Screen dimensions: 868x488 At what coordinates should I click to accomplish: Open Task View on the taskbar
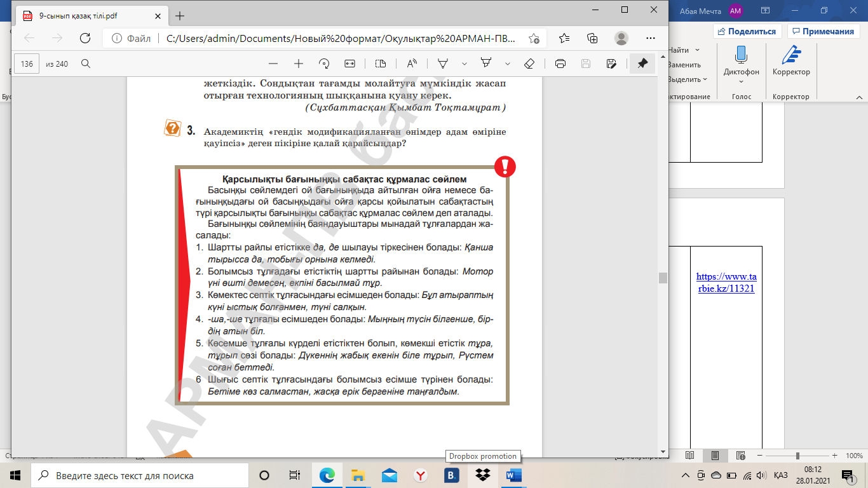[294, 475]
